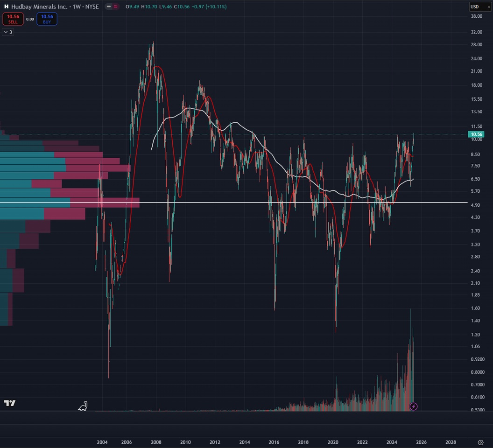Viewport: 493px width, 448px height.
Task: Click the 2020 label on time axis
Action: tap(333, 442)
